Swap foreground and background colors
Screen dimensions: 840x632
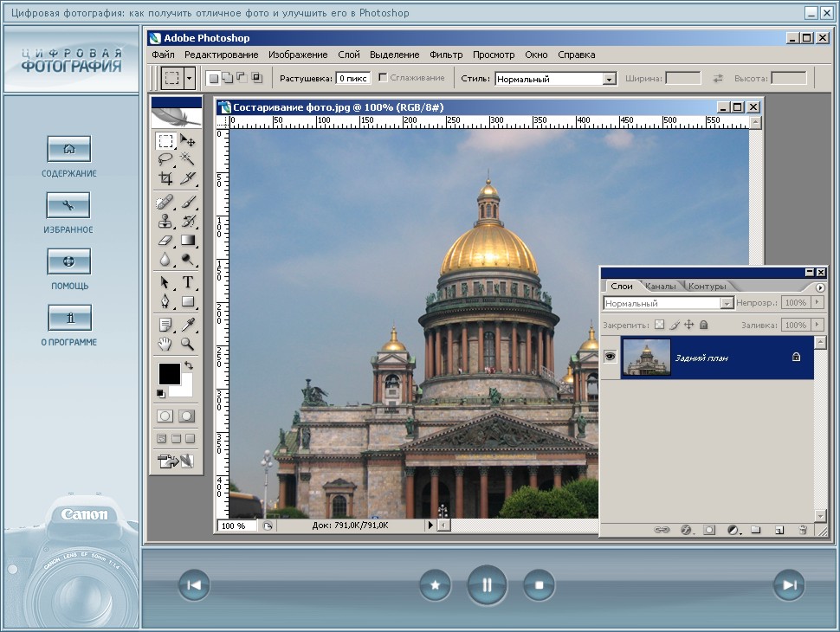point(189,365)
